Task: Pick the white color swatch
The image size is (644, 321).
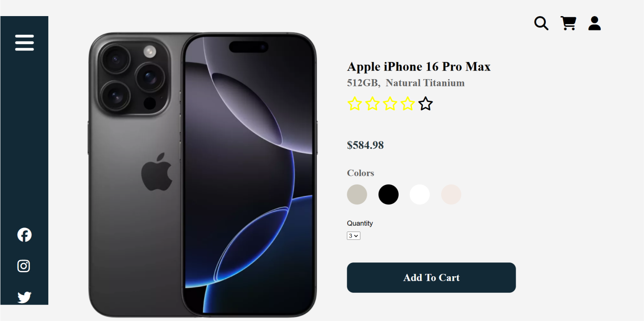Action: click(420, 194)
